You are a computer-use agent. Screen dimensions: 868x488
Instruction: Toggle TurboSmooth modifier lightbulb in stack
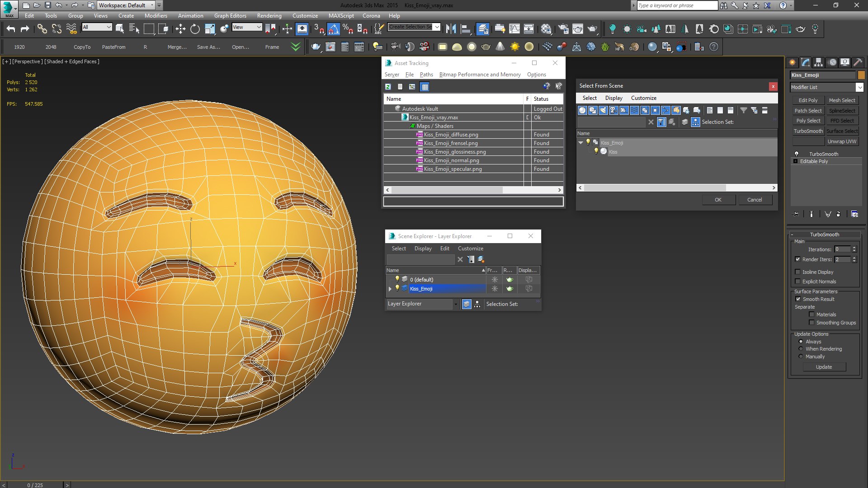coord(797,154)
